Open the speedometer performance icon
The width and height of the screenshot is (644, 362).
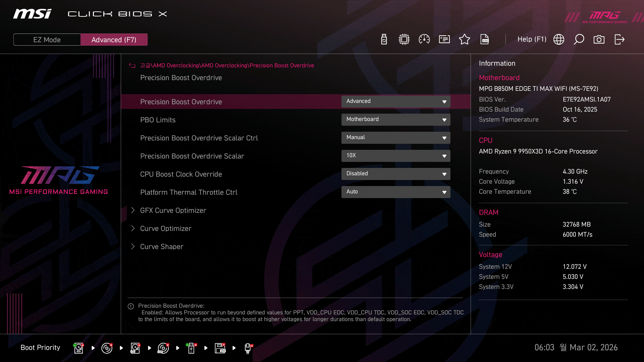[x=424, y=40]
